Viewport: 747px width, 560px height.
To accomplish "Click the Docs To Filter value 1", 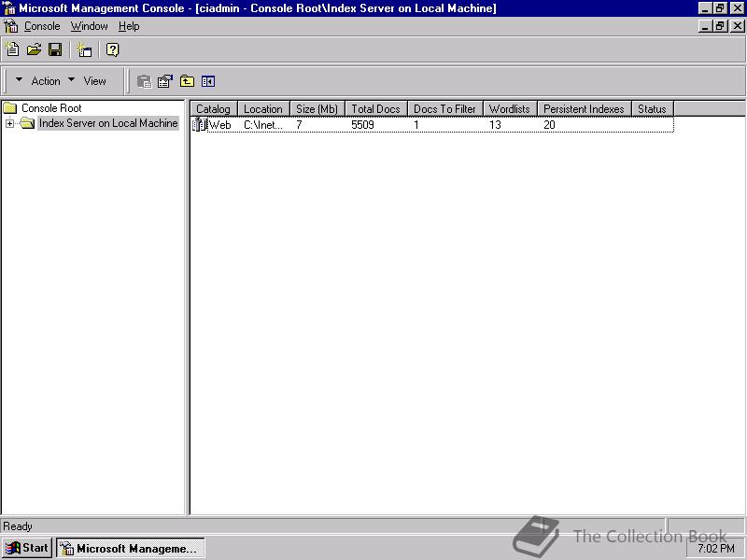I will pyautogui.click(x=416, y=125).
